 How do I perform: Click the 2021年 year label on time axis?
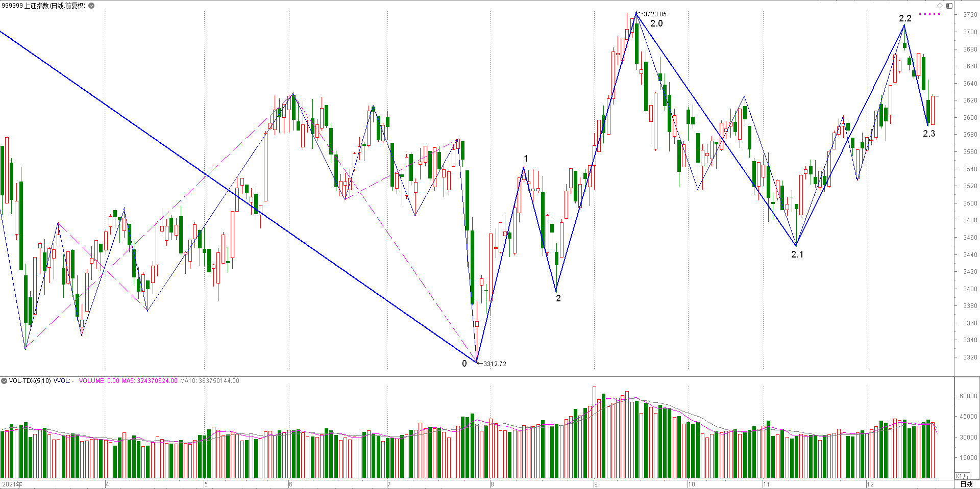coord(12,484)
